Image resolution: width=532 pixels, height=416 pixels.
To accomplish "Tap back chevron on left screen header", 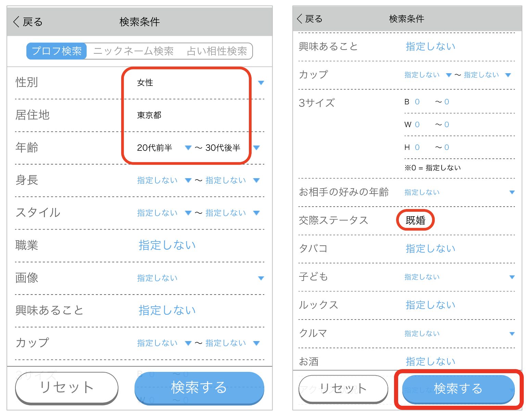I will click(16, 22).
